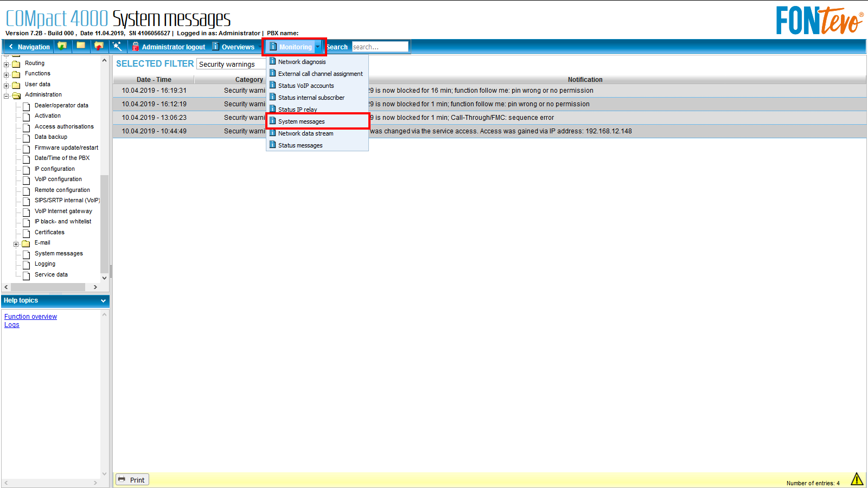Open the Function overview help link
Viewport: 868px width, 488px height.
click(x=30, y=317)
